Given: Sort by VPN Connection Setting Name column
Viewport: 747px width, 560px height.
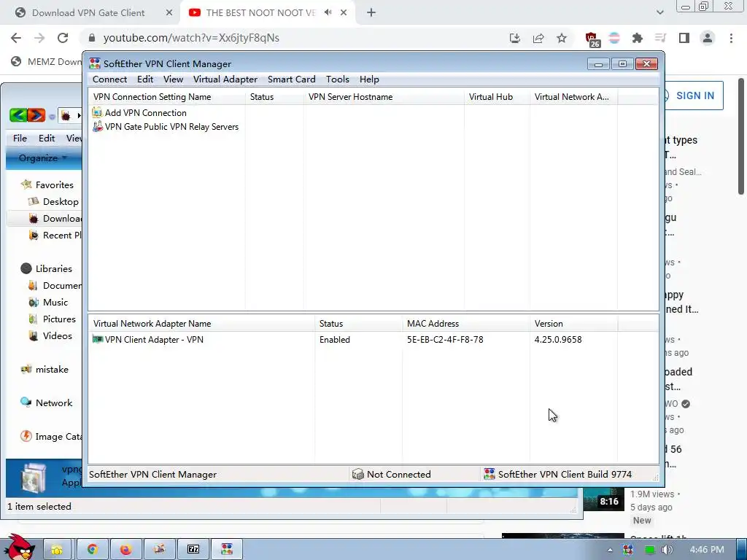Looking at the screenshot, I should 167,97.
